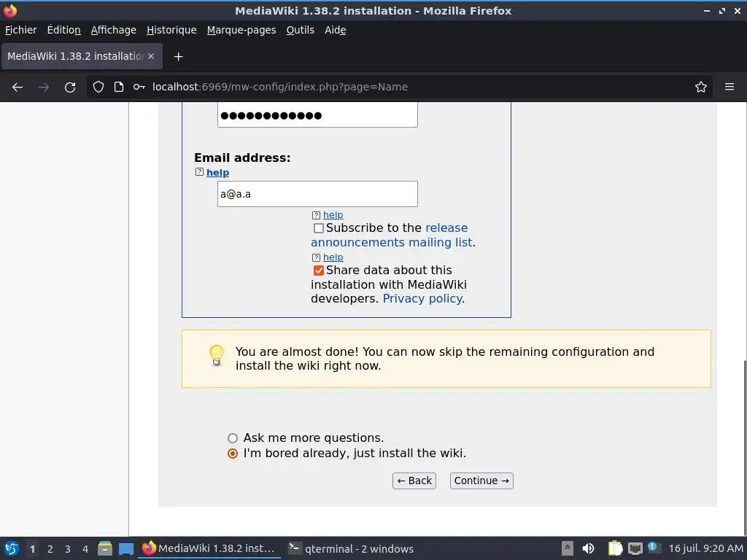Open help link above Share data checkbox

[x=333, y=257]
